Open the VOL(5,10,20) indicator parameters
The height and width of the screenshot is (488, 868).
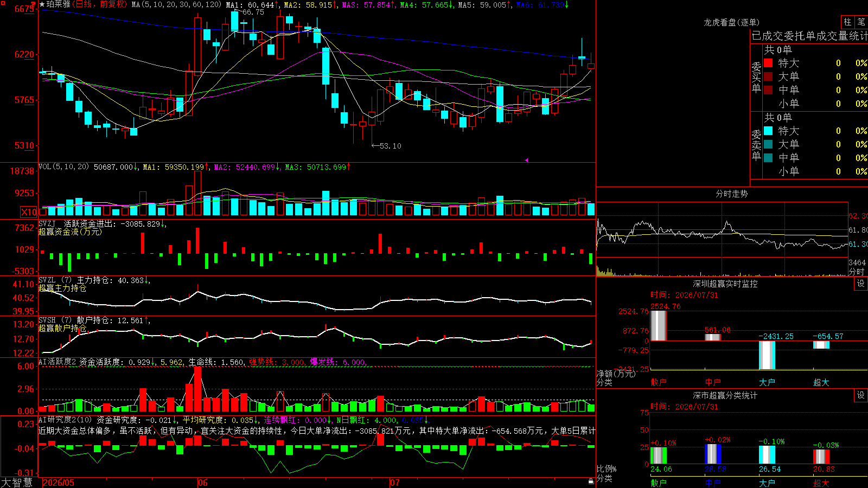[x=63, y=167]
